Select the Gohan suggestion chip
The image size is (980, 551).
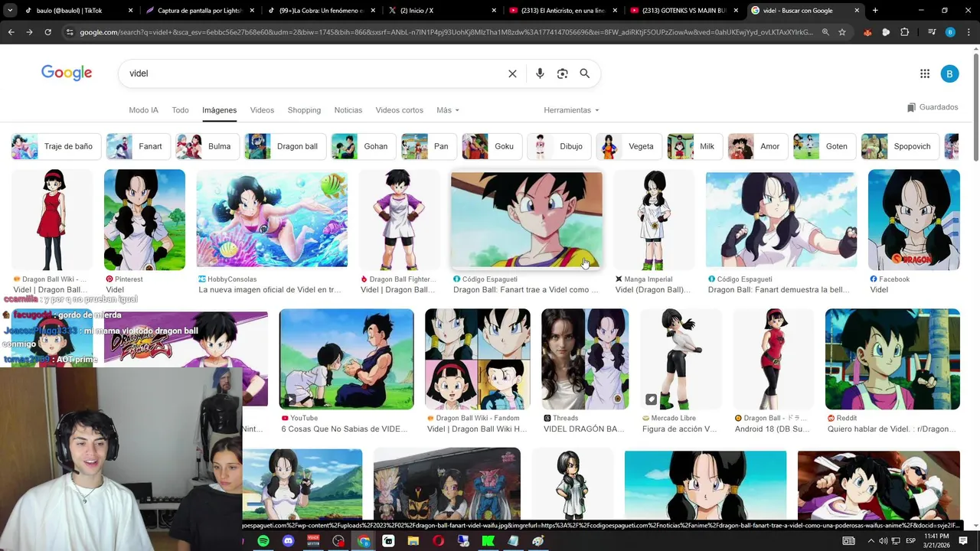click(x=364, y=146)
